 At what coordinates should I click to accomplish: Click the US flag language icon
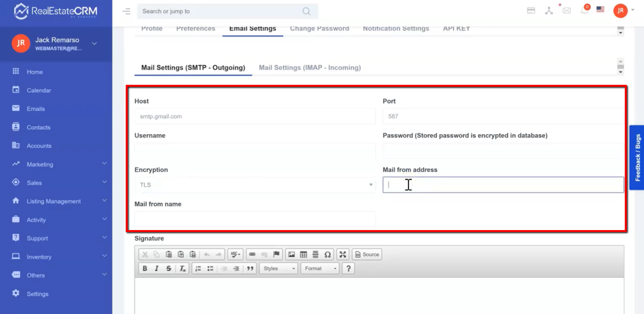click(x=600, y=10)
